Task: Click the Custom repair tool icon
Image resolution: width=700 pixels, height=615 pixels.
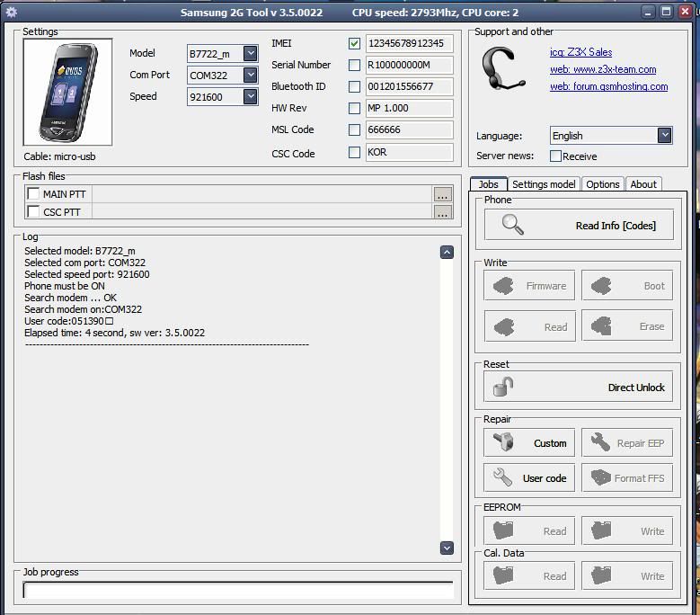Action: [x=503, y=442]
